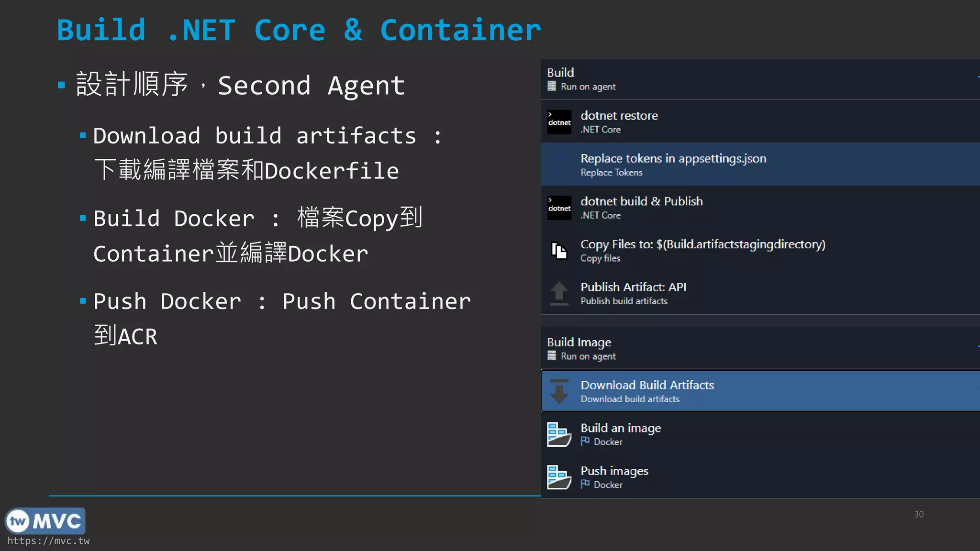Click the flag icon under Build an image
This screenshot has width=980, height=551.
point(585,441)
